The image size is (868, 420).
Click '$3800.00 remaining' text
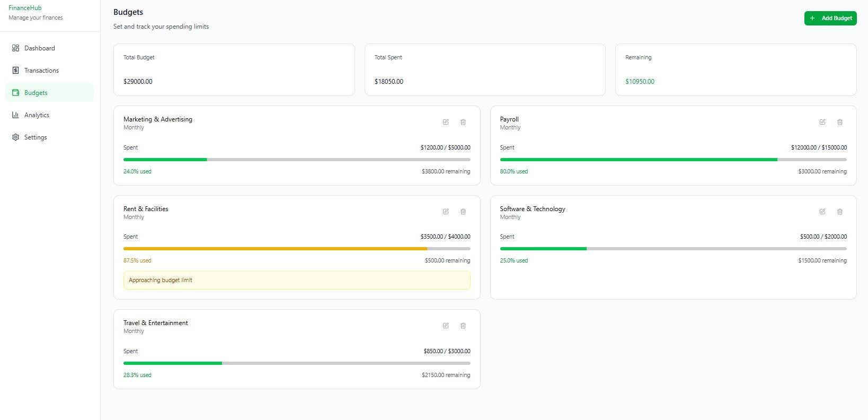(x=446, y=171)
